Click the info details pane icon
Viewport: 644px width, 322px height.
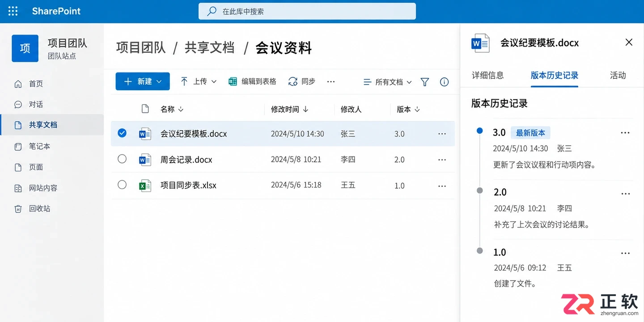[x=444, y=82]
